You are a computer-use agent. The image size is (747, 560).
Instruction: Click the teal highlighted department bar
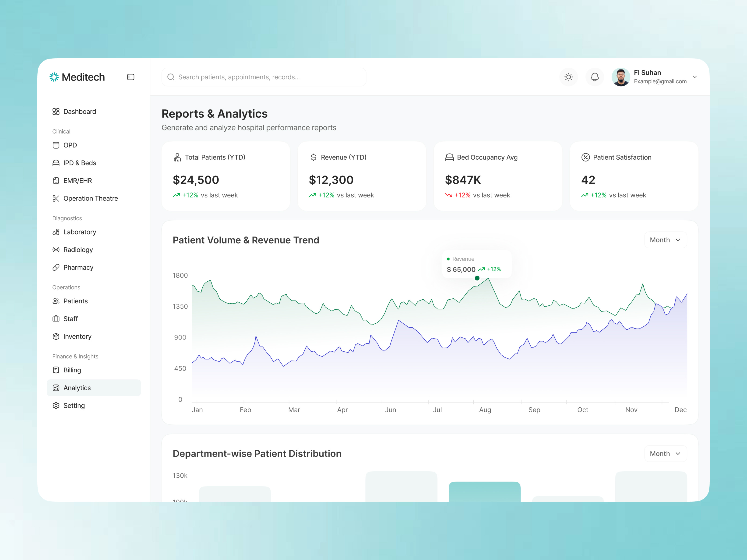[x=485, y=491]
